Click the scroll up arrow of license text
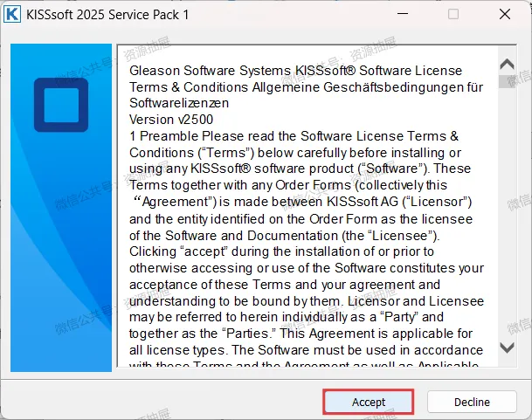This screenshot has width=532, height=420. [507, 64]
